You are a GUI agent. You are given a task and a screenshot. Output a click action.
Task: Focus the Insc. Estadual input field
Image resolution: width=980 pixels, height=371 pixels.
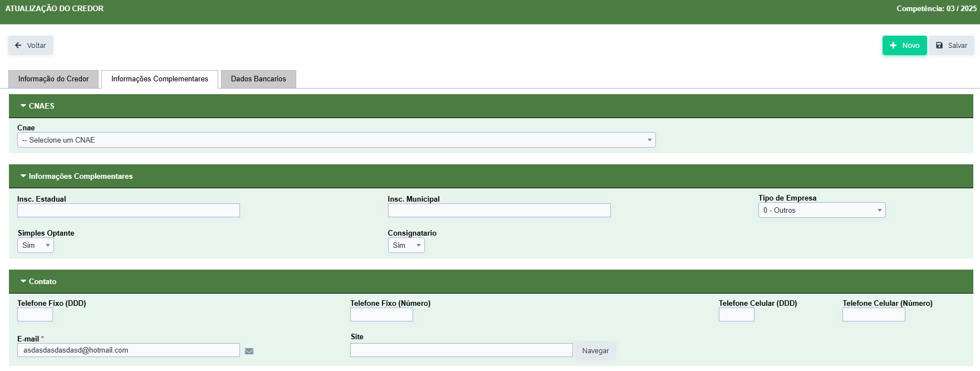(x=129, y=210)
